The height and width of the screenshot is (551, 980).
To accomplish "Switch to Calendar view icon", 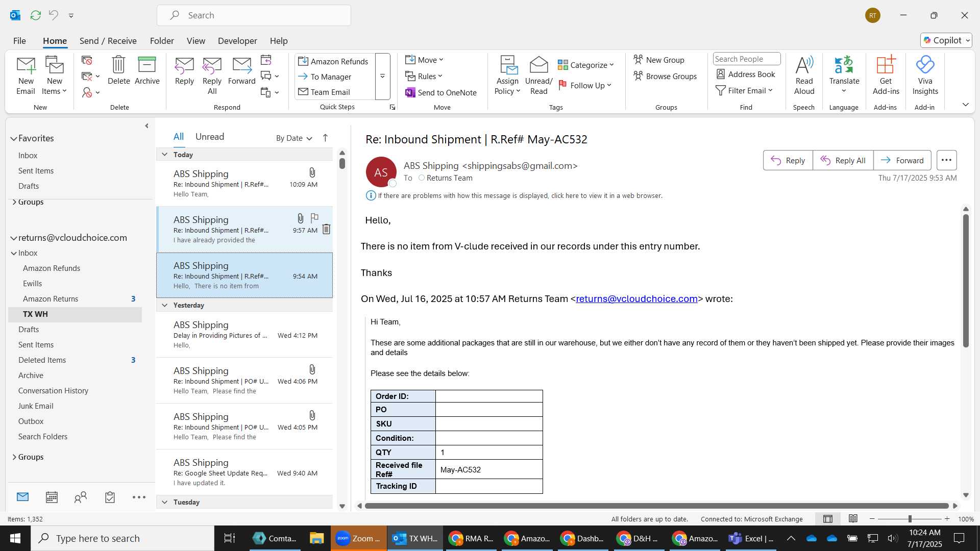I will [x=52, y=497].
